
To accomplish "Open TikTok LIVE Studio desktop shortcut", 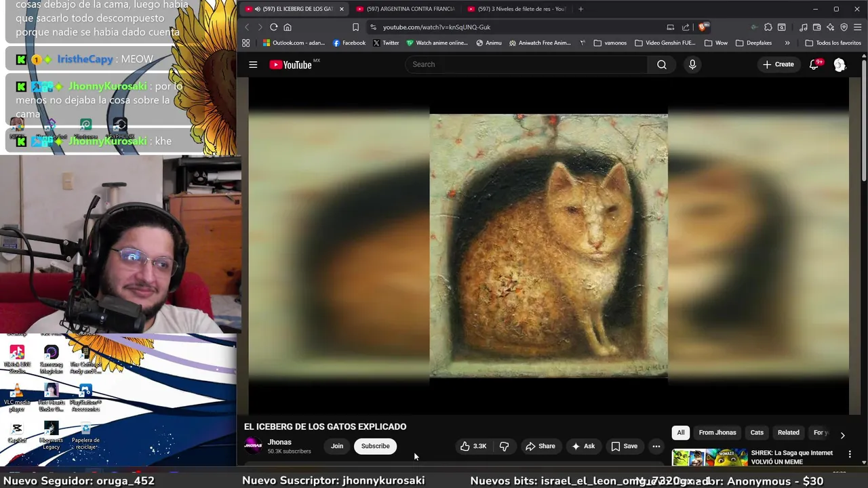I will pos(17,359).
